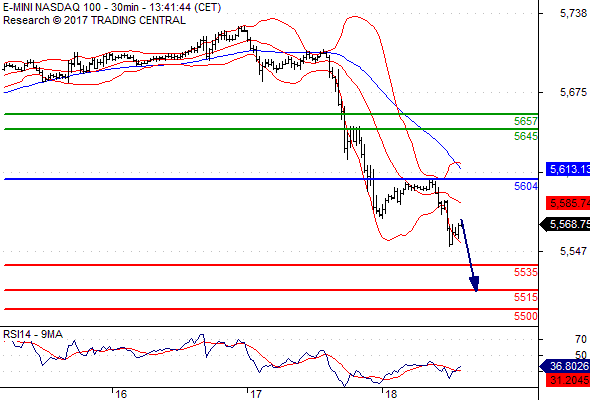Click the 70 level on RSI axis

pyautogui.click(x=581, y=339)
